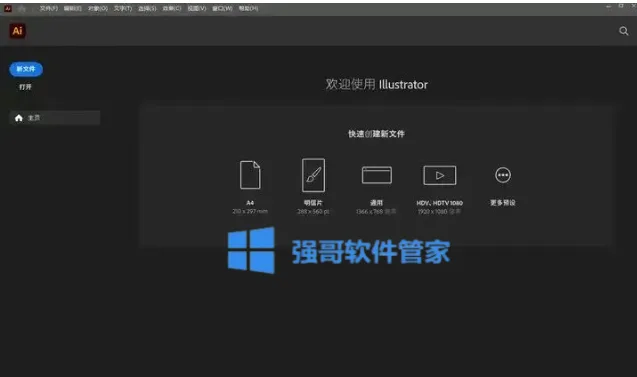The width and height of the screenshot is (637, 377).
Task: Open the 文件(F) menu
Action: (49, 9)
